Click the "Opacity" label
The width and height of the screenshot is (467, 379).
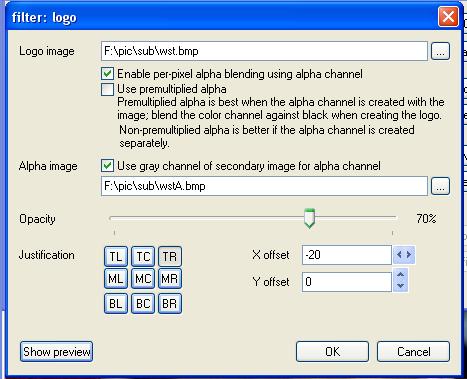pos(37,219)
